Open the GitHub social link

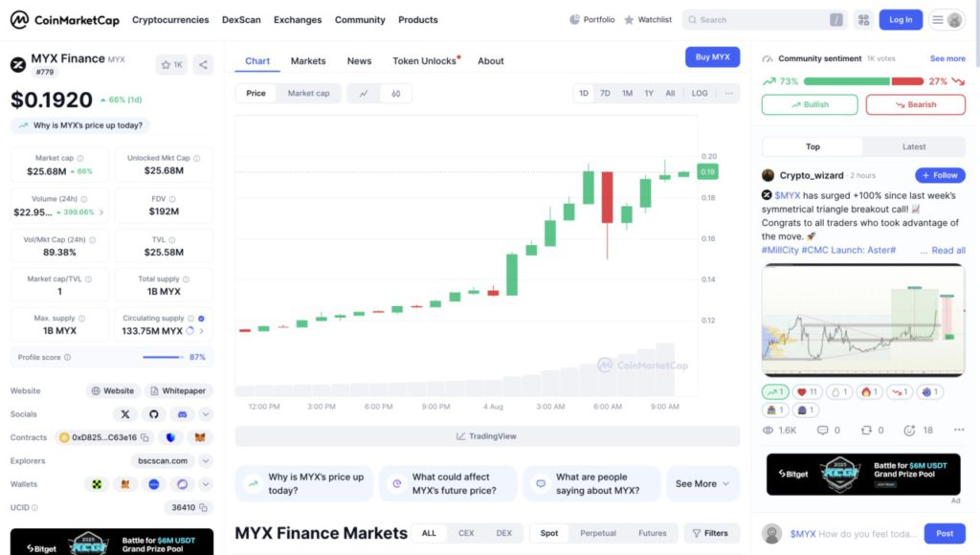154,414
